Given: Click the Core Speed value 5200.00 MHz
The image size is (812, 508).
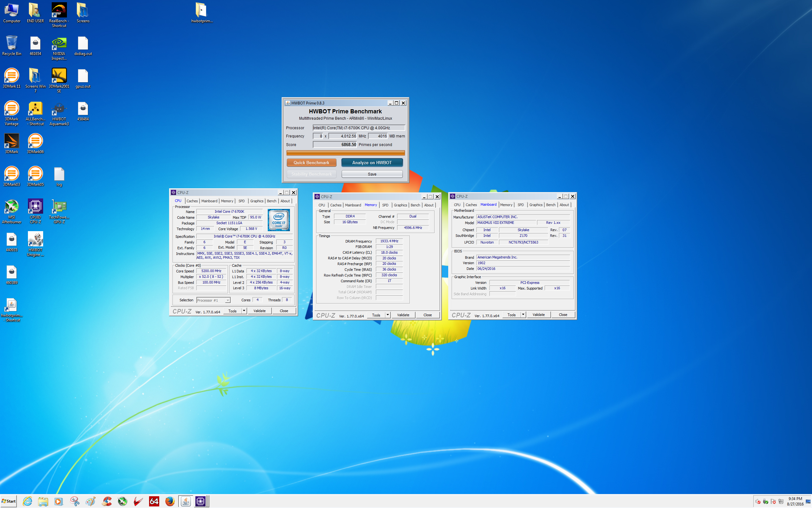Looking at the screenshot, I should (211, 271).
